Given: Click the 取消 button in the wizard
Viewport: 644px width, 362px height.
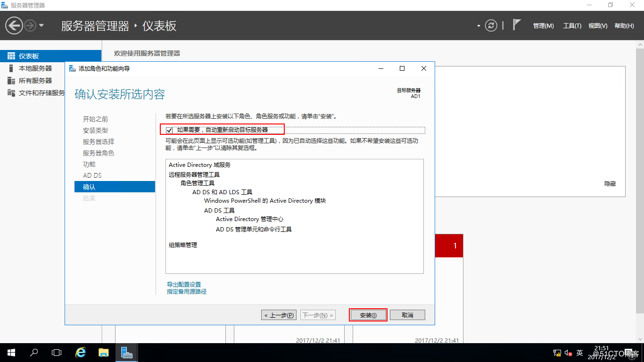Looking at the screenshot, I should tap(408, 315).
